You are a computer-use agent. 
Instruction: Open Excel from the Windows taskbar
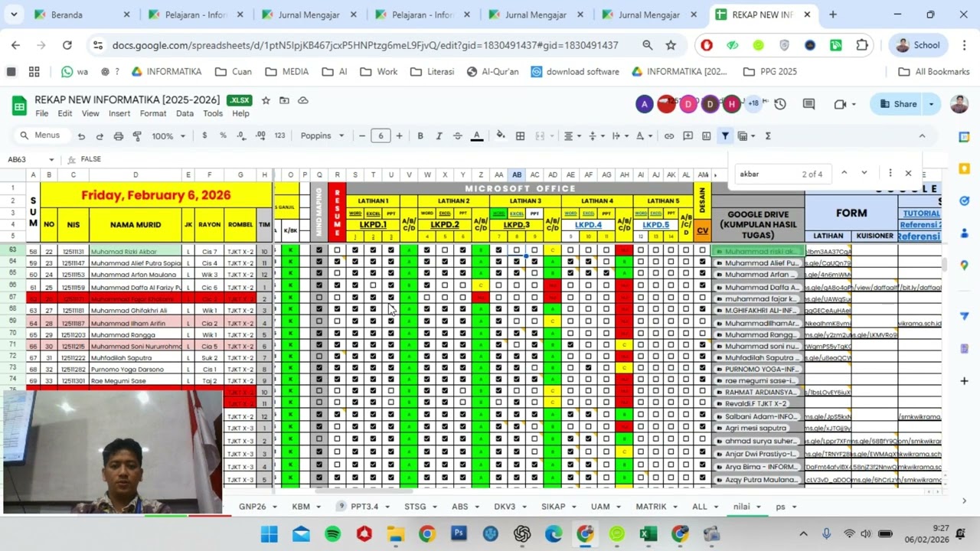point(648,534)
